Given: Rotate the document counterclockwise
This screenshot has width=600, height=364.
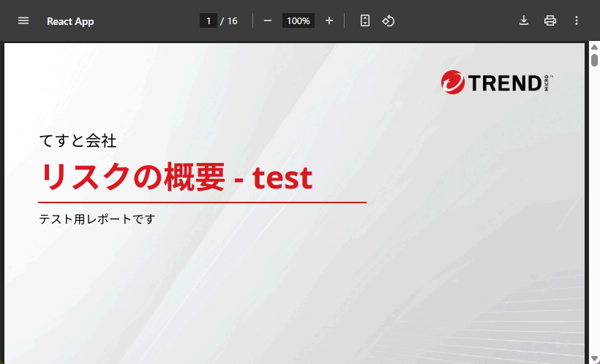Looking at the screenshot, I should 389,20.
